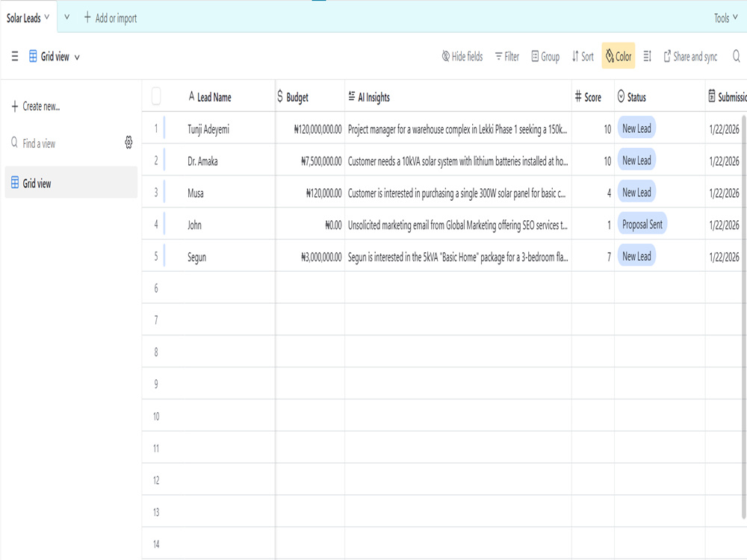Open the Color option

pyautogui.click(x=619, y=56)
